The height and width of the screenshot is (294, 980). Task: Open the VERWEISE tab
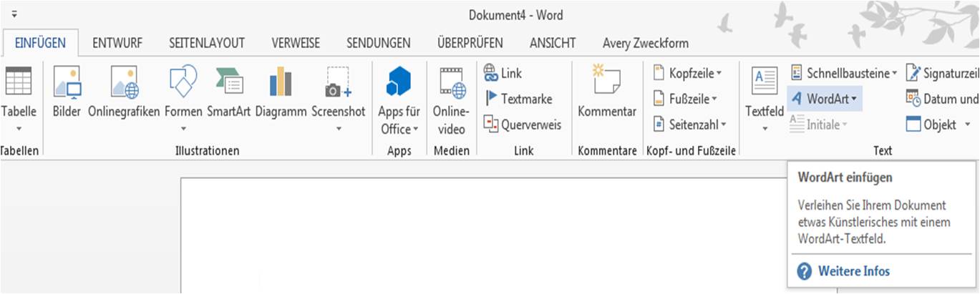[x=296, y=44]
